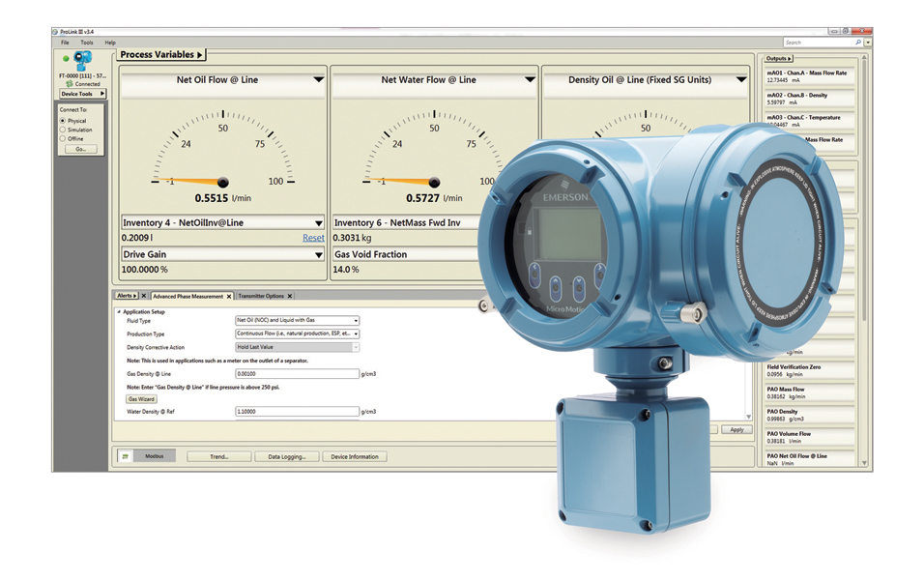924x580 pixels.
Task: Open the Inventory 4 - NetOilInv@Line dropdown
Action: click(x=319, y=222)
